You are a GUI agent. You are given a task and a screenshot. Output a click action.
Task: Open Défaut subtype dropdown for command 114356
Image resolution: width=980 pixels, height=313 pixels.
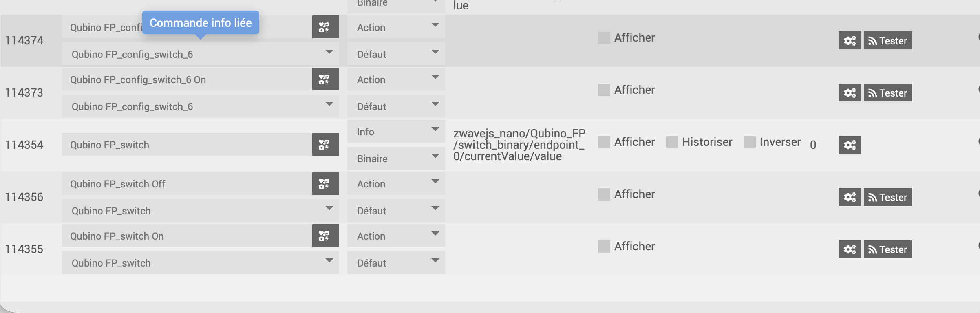click(396, 210)
